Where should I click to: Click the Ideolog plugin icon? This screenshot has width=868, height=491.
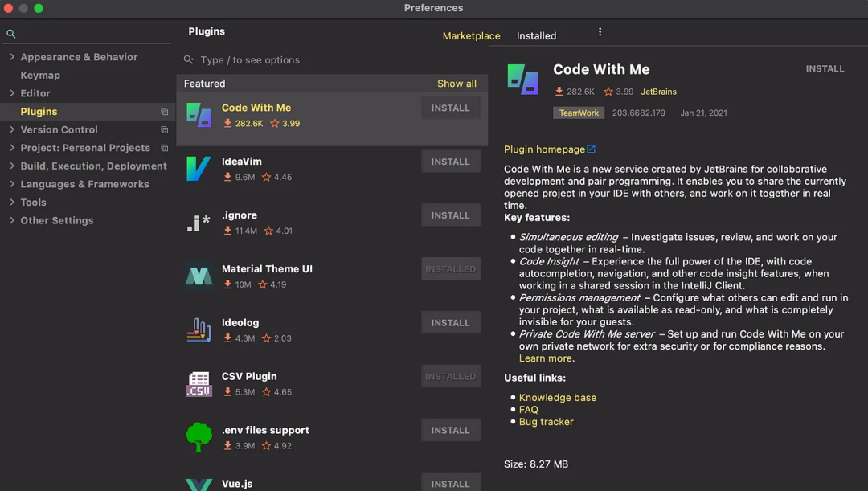point(199,330)
